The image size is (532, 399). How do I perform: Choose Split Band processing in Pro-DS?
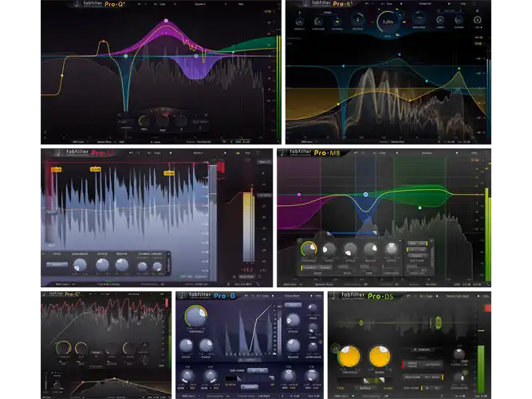pyautogui.click(x=432, y=377)
